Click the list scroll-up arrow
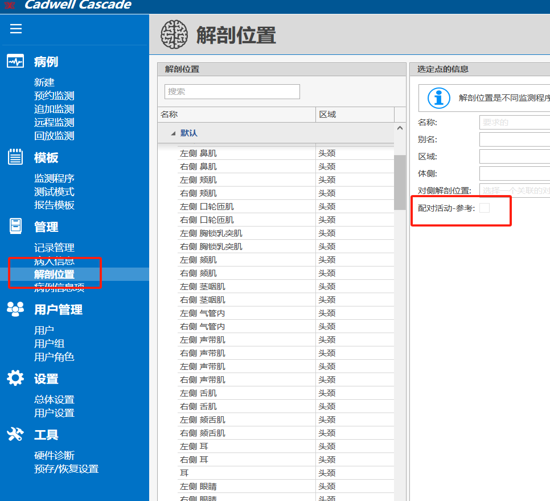Image resolution: width=550 pixels, height=501 pixels. (x=400, y=128)
